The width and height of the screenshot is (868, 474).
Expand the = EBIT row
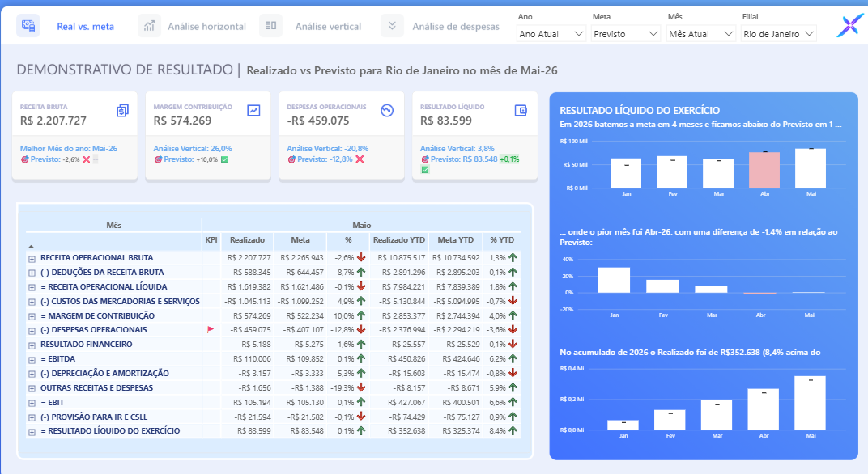click(x=32, y=403)
